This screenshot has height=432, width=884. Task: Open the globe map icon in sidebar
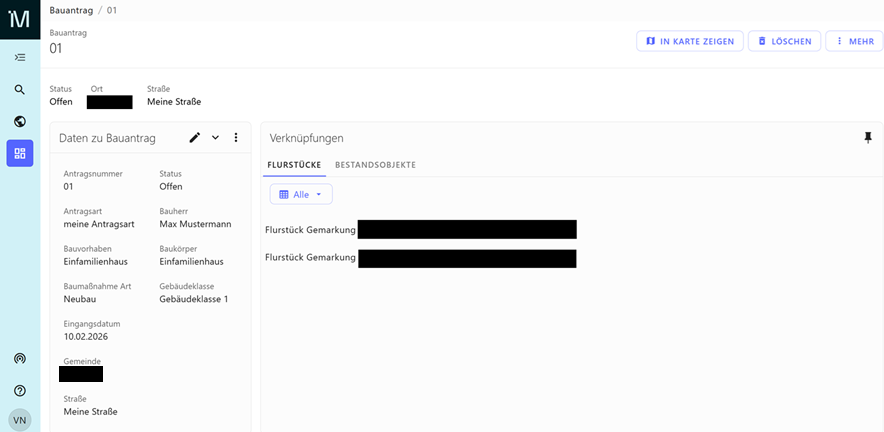(20, 121)
